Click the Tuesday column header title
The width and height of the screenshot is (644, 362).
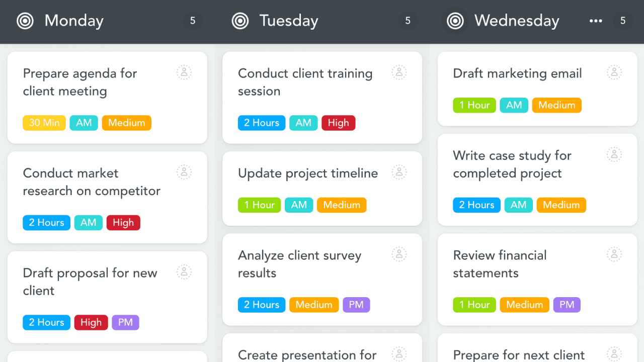pyautogui.click(x=289, y=21)
